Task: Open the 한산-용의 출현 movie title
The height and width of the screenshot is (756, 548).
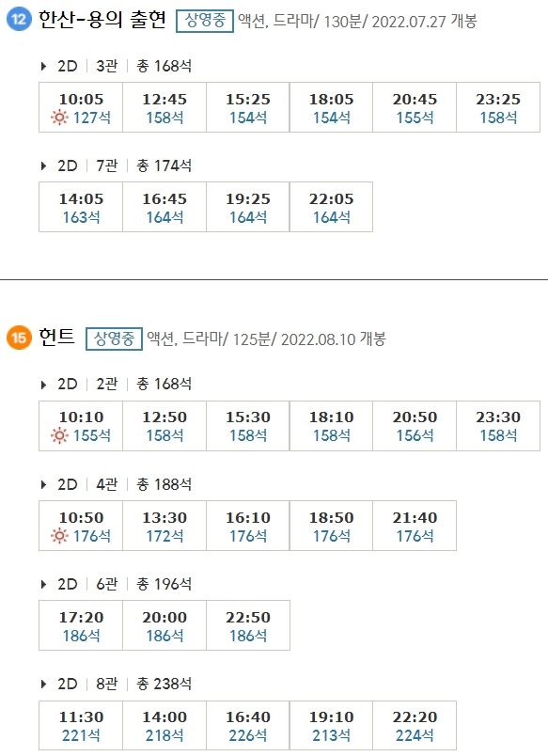Action: pos(103,21)
